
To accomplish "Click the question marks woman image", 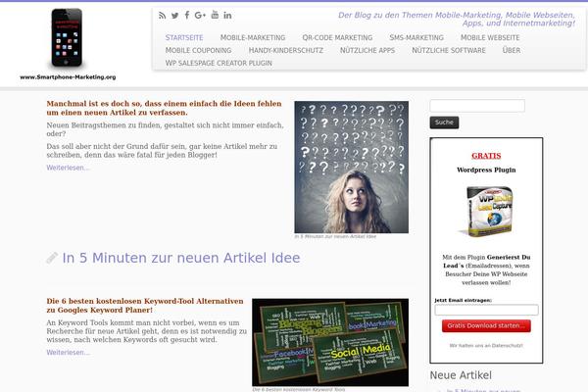I will pyautogui.click(x=352, y=167).
